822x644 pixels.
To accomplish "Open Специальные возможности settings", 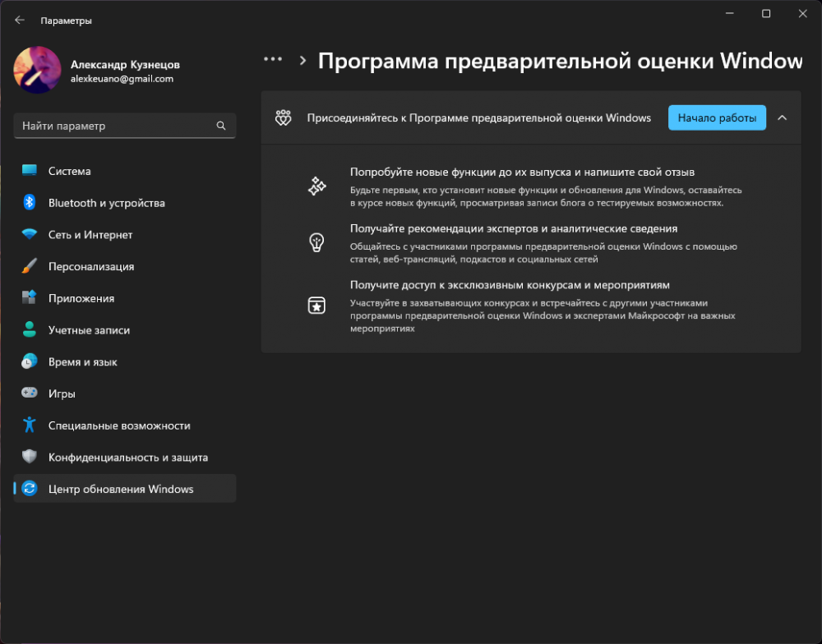I will [x=125, y=425].
